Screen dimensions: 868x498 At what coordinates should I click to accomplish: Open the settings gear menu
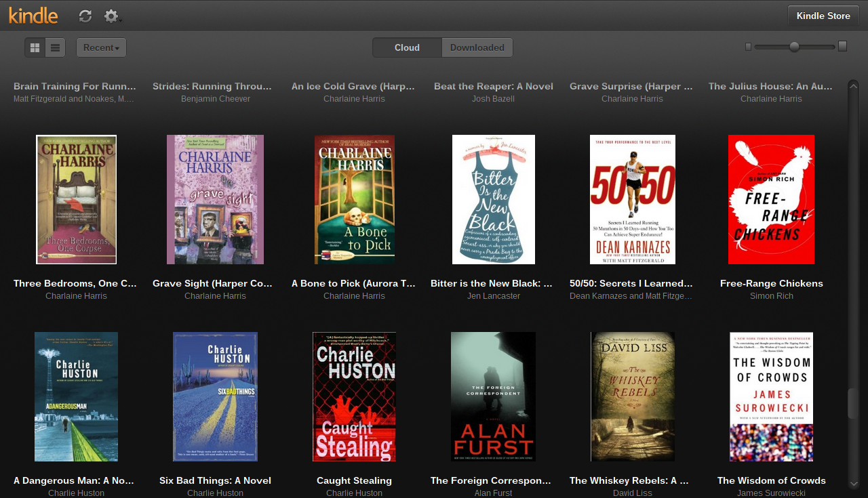pos(112,16)
